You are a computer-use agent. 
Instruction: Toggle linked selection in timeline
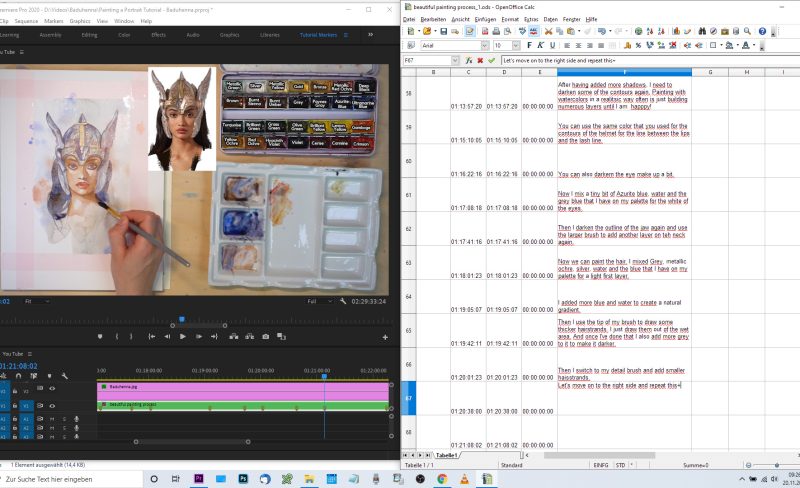coord(34,376)
